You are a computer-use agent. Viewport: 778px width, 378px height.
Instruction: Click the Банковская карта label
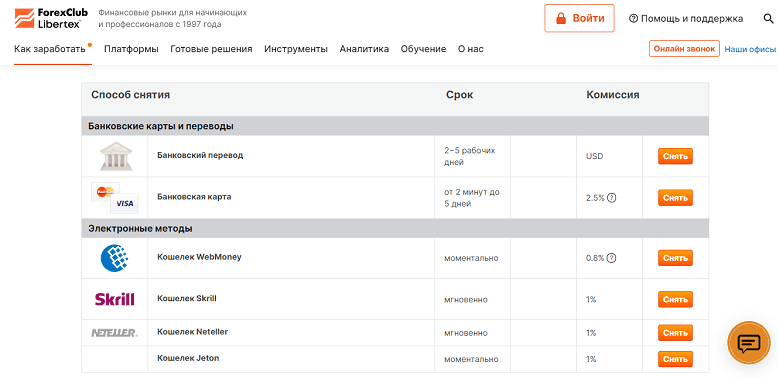194,196
